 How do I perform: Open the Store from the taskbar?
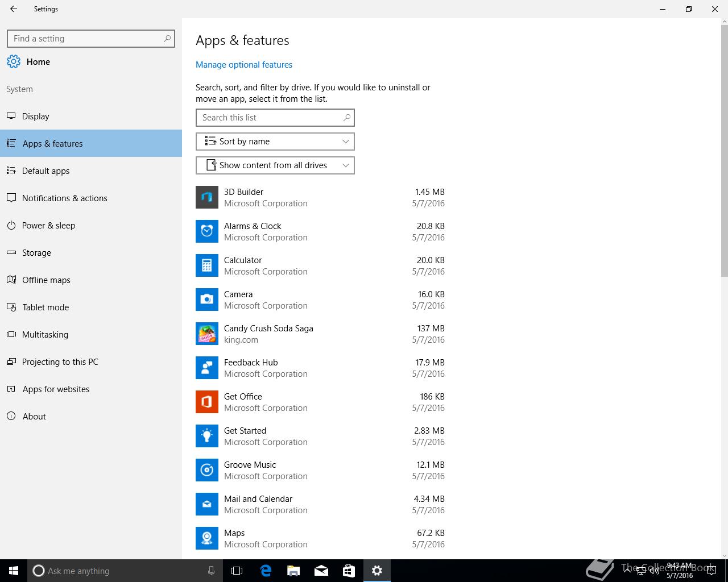[x=349, y=571]
